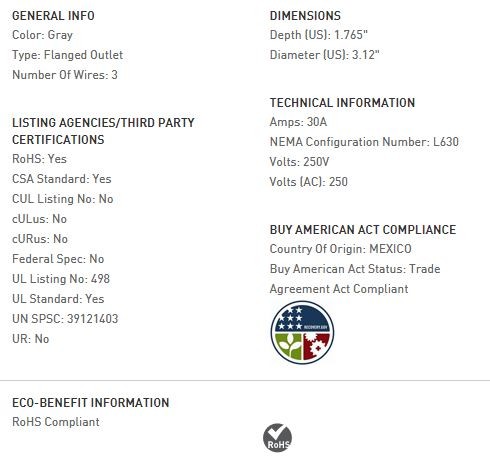The width and height of the screenshot is (490, 470).
Task: Click the Buy American Act Status line
Action: [x=355, y=279]
